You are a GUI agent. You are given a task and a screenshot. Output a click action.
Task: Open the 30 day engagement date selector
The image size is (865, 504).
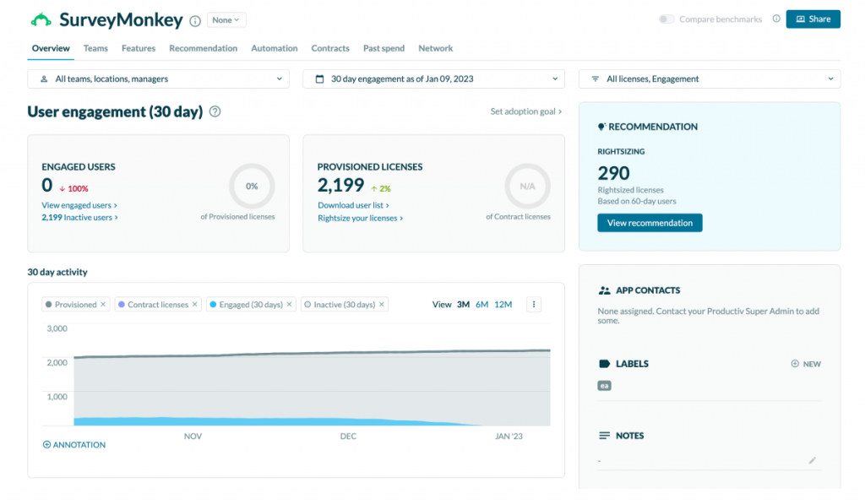[434, 78]
